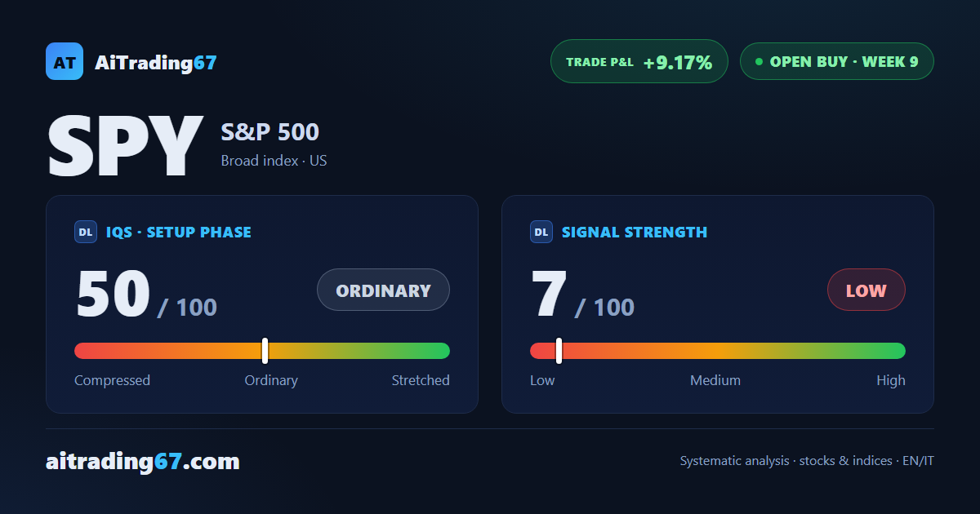Click the Compressed label under IQS bar
Image resolution: width=980 pixels, height=514 pixels.
tap(113, 380)
